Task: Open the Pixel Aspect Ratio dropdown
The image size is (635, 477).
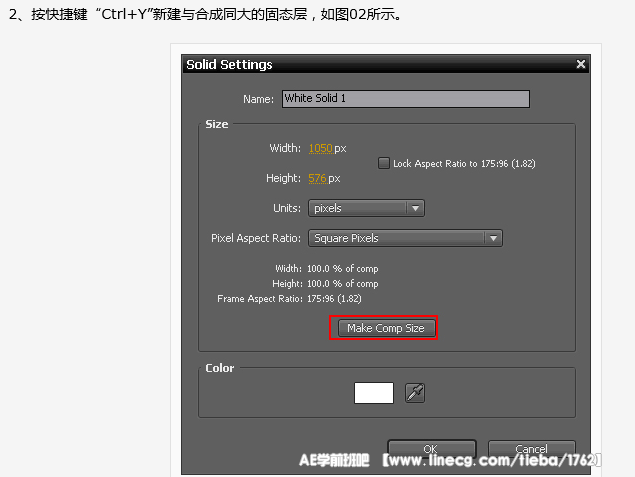Action: (x=405, y=238)
